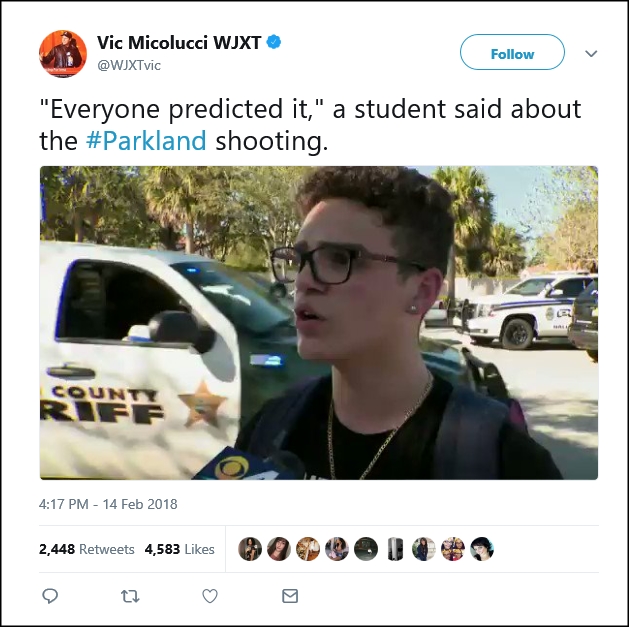Image resolution: width=629 pixels, height=627 pixels.
Task: Click the fifth dark circular liker avatar
Action: click(366, 549)
